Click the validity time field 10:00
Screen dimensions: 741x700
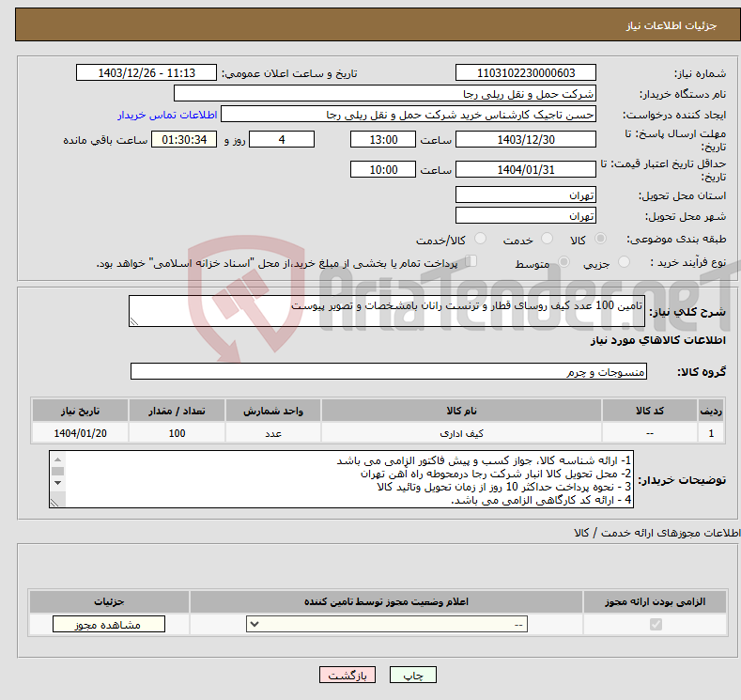383,169
